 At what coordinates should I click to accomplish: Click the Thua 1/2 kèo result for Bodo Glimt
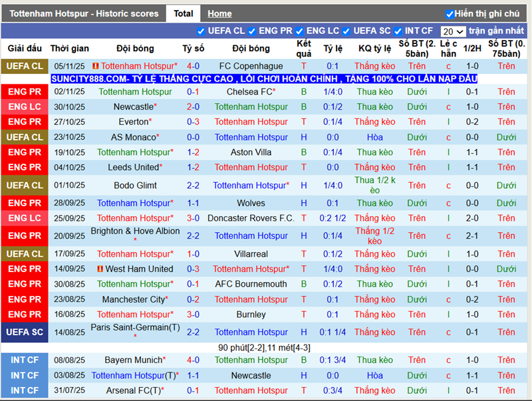pyautogui.click(x=374, y=186)
